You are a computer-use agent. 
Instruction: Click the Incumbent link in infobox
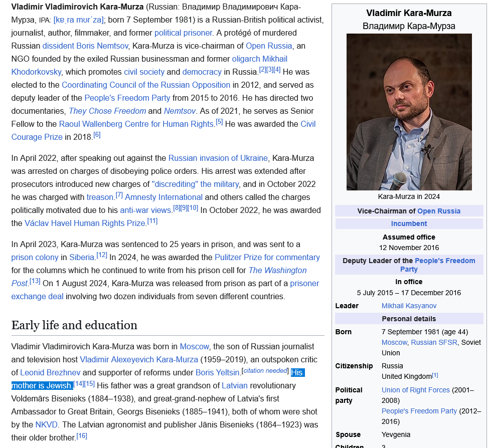(409, 224)
